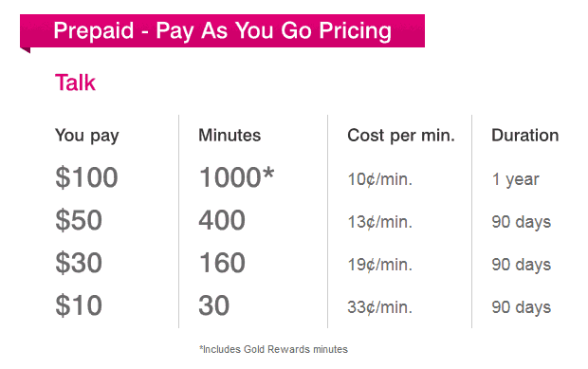Viewport: 588px width, 369px height.
Task: Click the Prepaid Pay As You Go Pricing banner
Action: 222,31
